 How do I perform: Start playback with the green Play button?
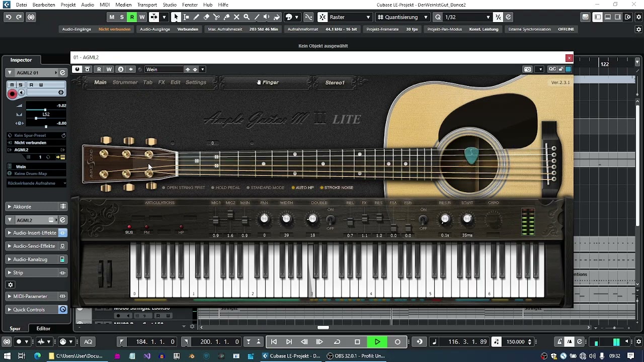(x=377, y=342)
